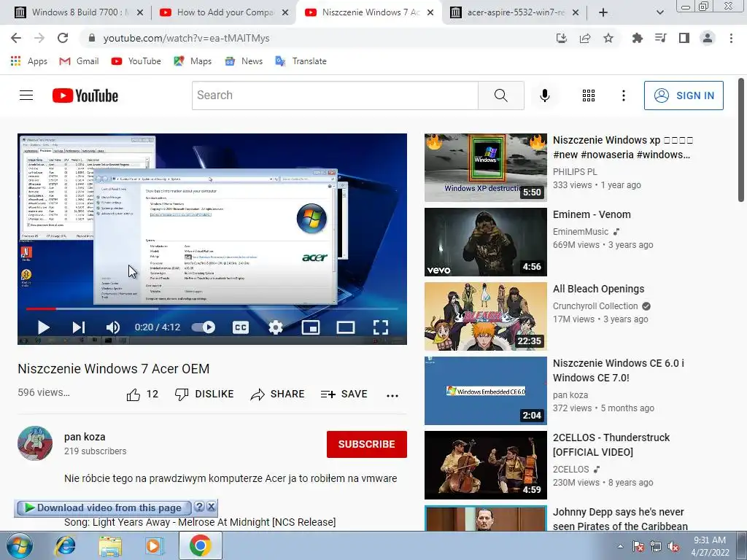Viewport: 747px width, 560px height.
Task: Open Windows Start menu
Action: tap(19, 546)
